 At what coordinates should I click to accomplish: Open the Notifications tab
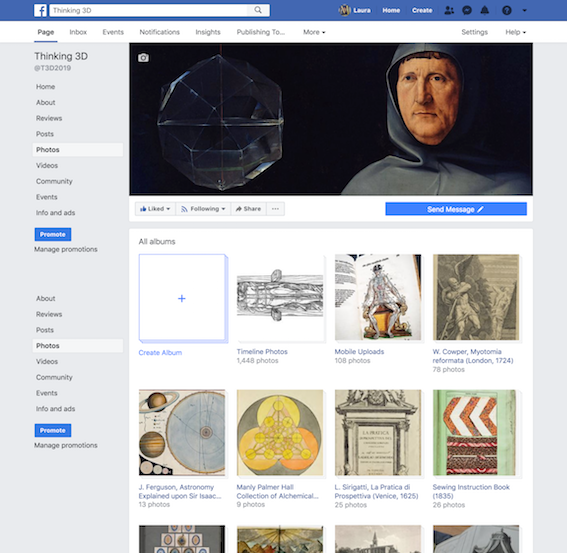coord(159,32)
